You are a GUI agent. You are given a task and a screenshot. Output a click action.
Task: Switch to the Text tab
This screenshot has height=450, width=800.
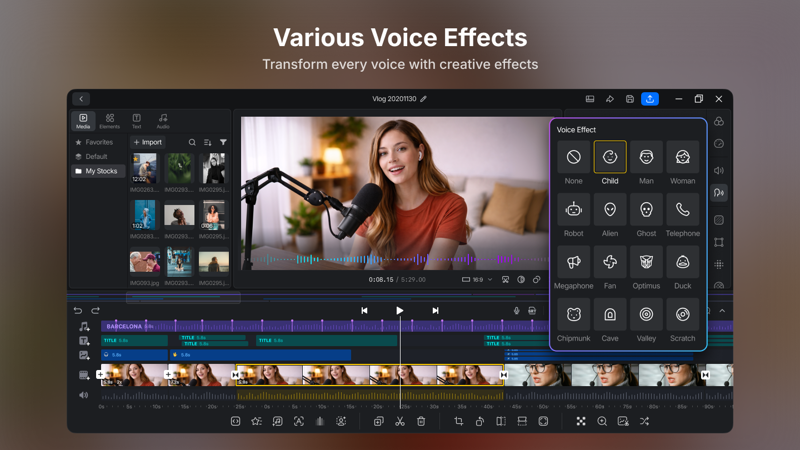(x=136, y=121)
